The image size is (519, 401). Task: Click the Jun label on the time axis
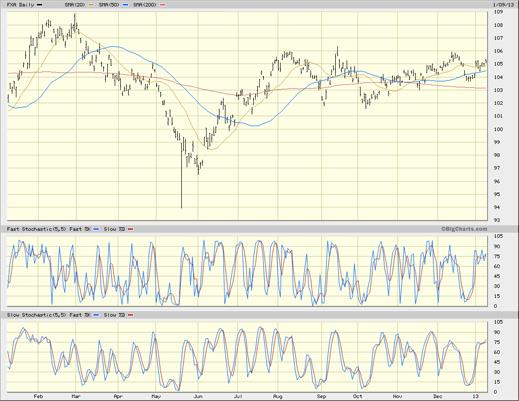point(198,396)
